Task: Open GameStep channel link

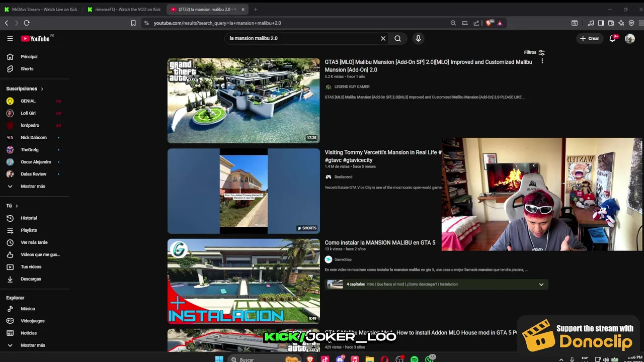Action: pos(343,259)
